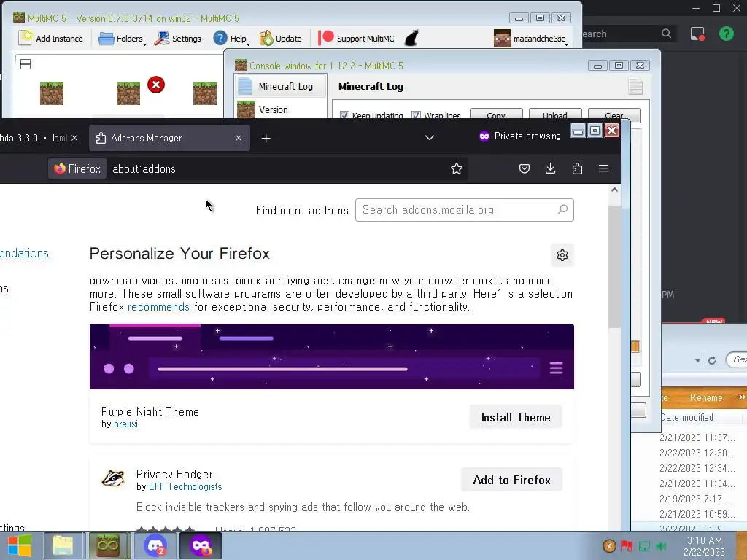
Task: Close the Add-ons Manager tab
Action: (239, 138)
